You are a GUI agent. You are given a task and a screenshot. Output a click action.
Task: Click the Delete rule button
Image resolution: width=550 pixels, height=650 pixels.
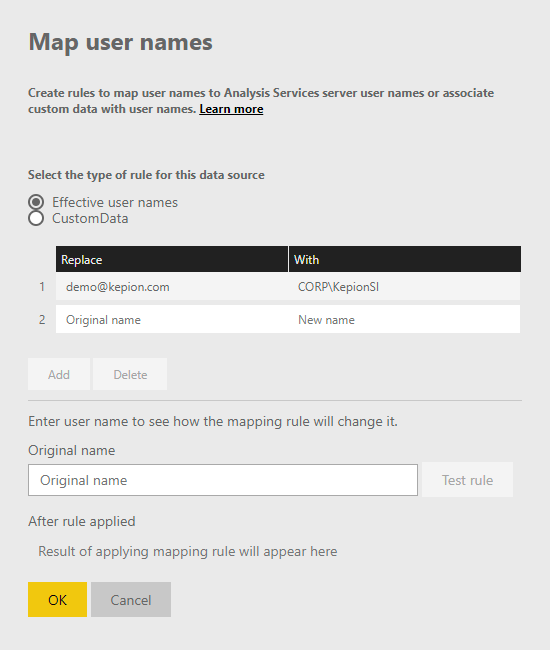click(130, 374)
